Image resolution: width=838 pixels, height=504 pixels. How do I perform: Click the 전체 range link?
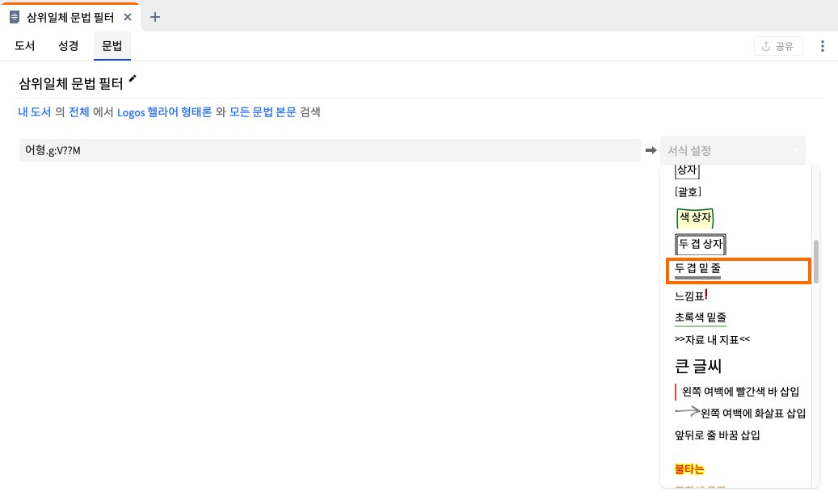(x=79, y=112)
